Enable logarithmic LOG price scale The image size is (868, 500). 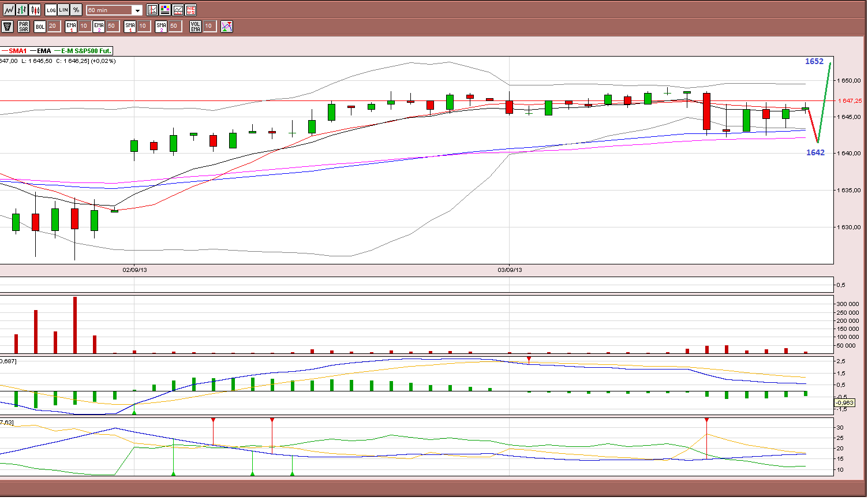[x=51, y=10]
